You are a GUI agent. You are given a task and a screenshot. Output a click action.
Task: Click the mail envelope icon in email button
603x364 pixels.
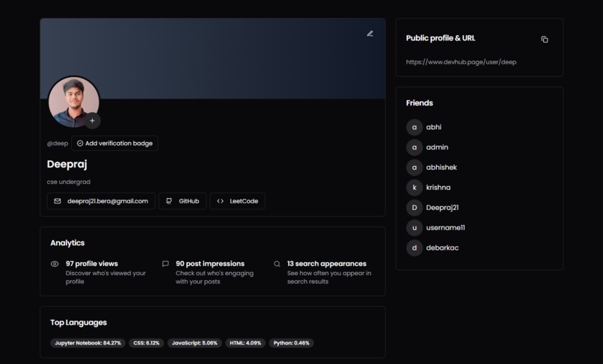click(x=58, y=201)
